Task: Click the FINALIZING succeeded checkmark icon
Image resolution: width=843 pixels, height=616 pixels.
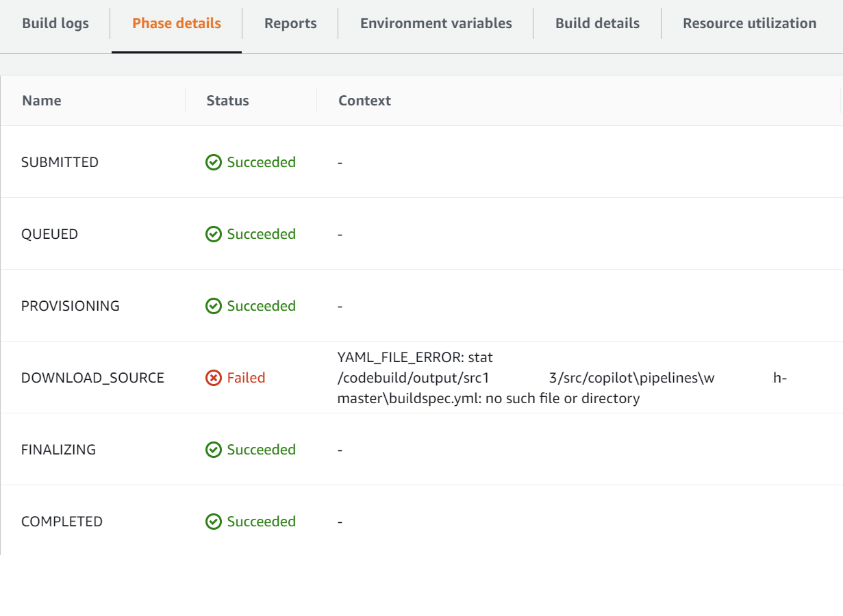Action: pos(214,450)
